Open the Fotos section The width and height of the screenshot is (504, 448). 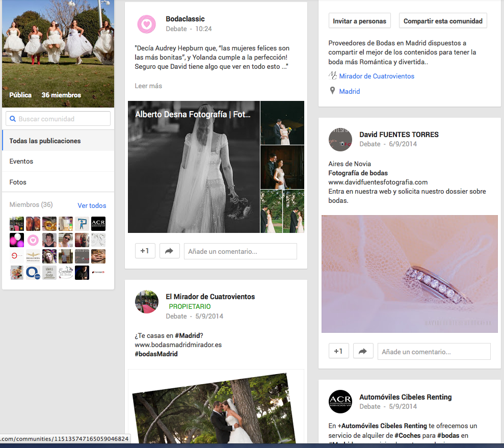click(x=58, y=182)
